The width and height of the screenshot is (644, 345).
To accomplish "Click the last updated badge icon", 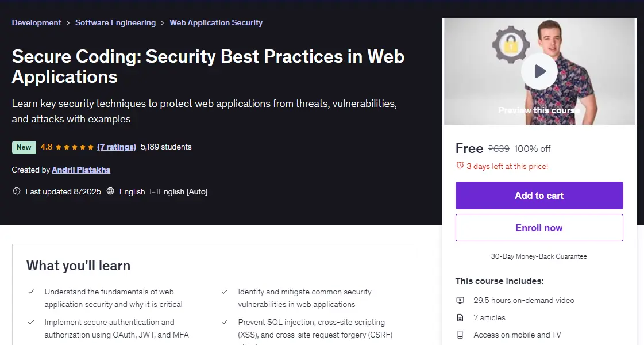I will pos(17,191).
